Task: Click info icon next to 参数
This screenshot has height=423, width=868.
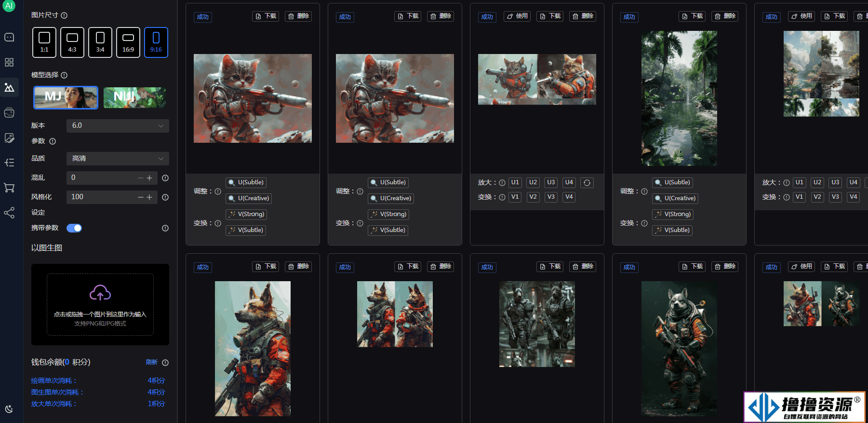Action: pyautogui.click(x=53, y=141)
